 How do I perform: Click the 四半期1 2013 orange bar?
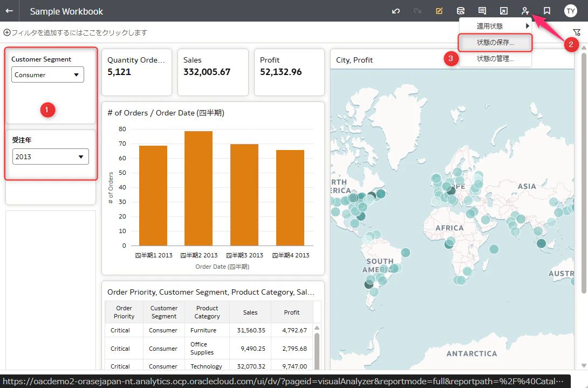[153, 195]
